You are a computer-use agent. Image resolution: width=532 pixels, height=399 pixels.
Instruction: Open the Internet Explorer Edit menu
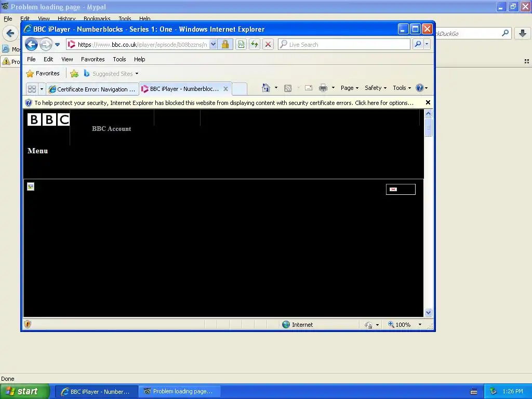(48, 59)
